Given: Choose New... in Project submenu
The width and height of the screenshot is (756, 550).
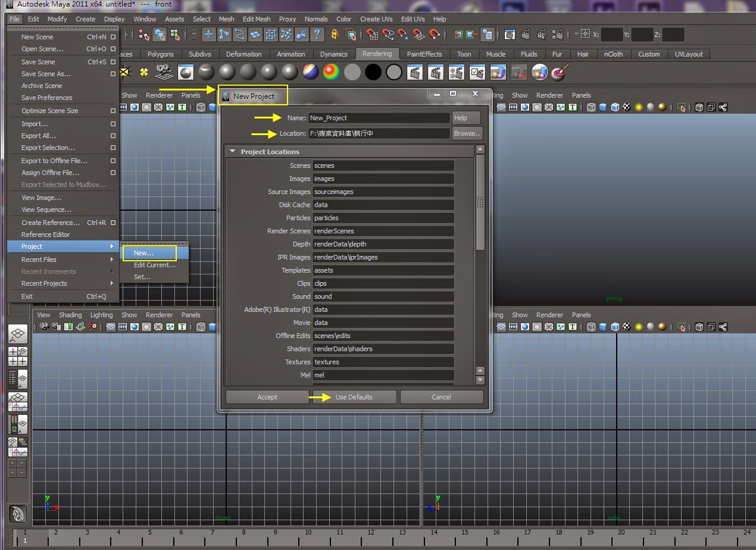Looking at the screenshot, I should [x=143, y=253].
